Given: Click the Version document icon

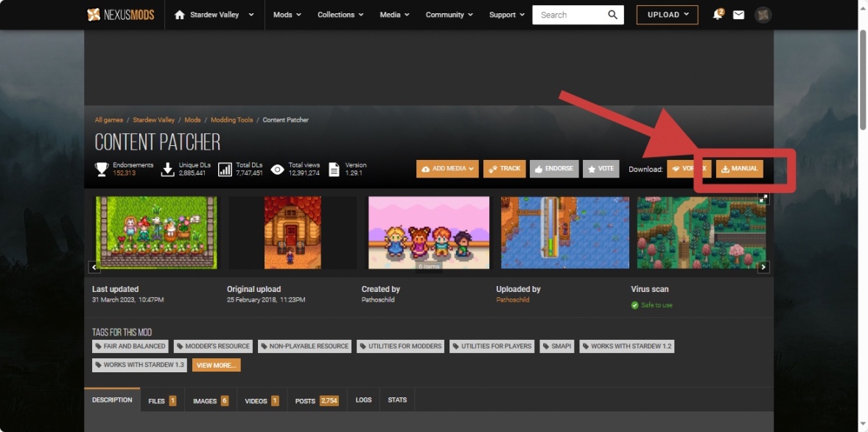Looking at the screenshot, I should pyautogui.click(x=334, y=170).
